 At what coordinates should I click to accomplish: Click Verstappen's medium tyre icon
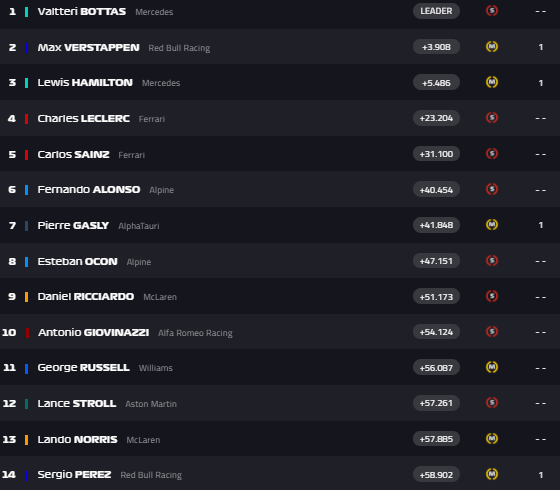pyautogui.click(x=492, y=46)
